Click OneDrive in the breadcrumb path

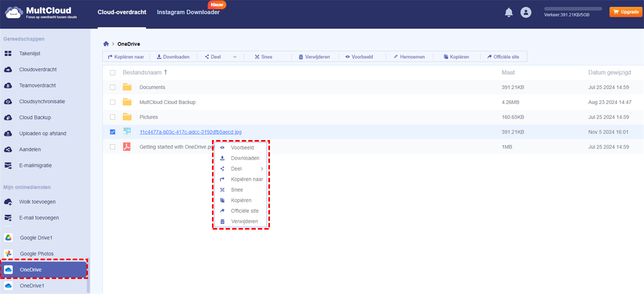coord(129,44)
